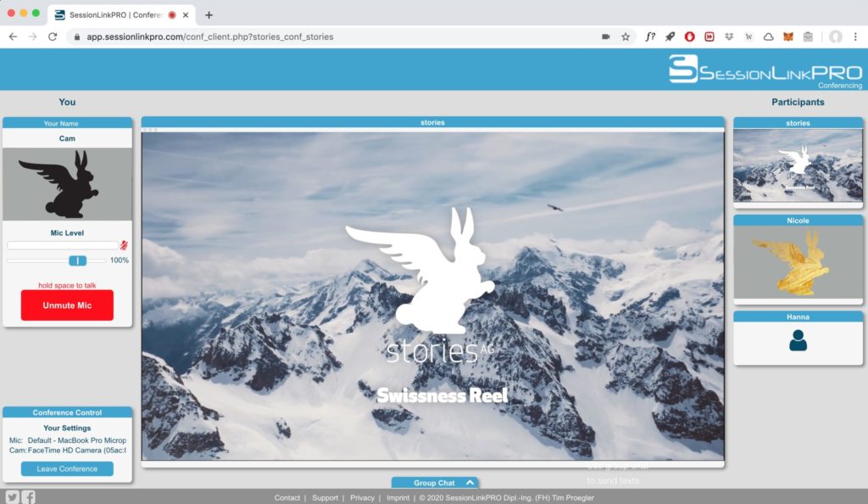
Task: Open a new browser tab
Action: (209, 14)
